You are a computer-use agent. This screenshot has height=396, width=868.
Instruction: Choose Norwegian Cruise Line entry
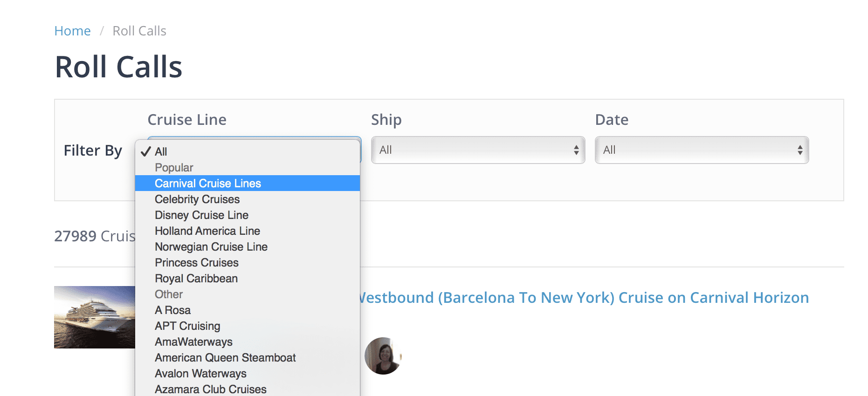247,246
